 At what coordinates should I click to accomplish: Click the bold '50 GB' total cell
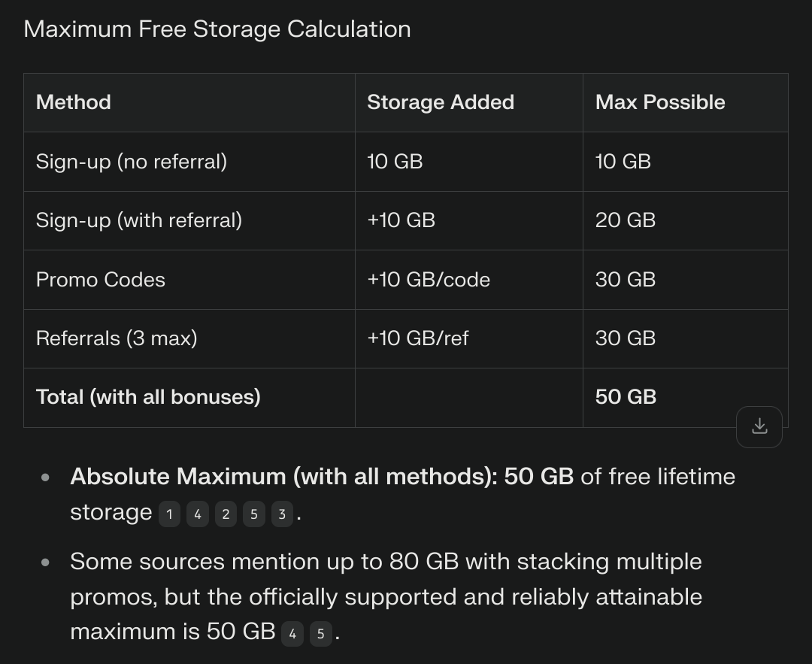pos(626,397)
